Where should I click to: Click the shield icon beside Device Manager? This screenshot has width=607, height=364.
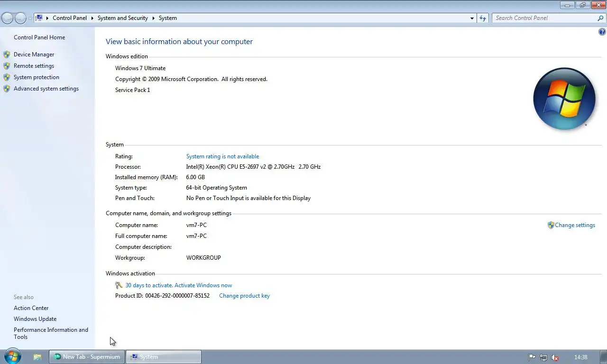(7, 55)
